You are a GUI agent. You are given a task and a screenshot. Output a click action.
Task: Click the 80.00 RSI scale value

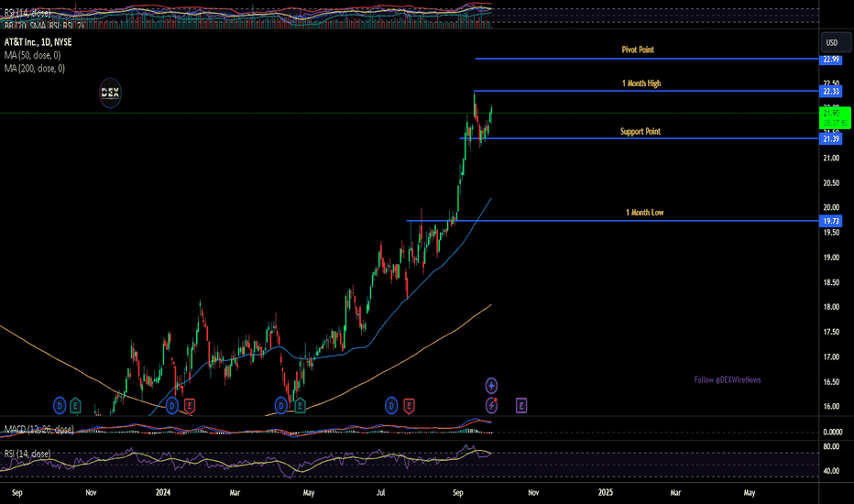831,446
